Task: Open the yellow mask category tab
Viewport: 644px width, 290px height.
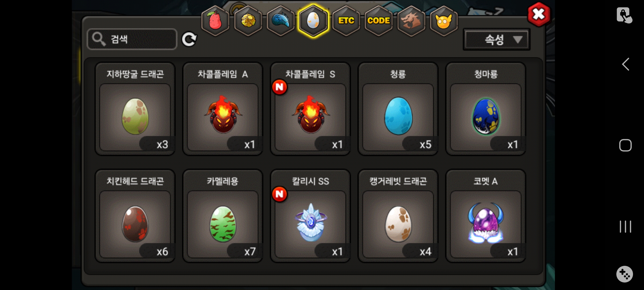Action: [444, 21]
